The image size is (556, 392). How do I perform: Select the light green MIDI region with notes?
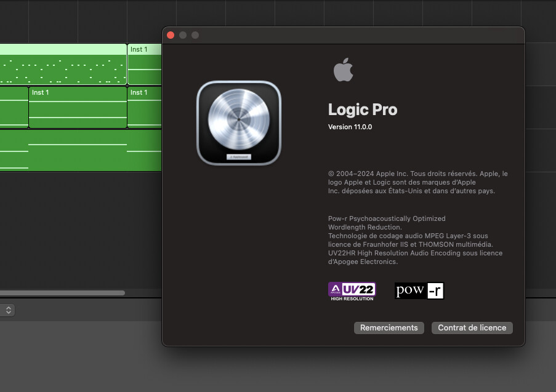coord(63,64)
